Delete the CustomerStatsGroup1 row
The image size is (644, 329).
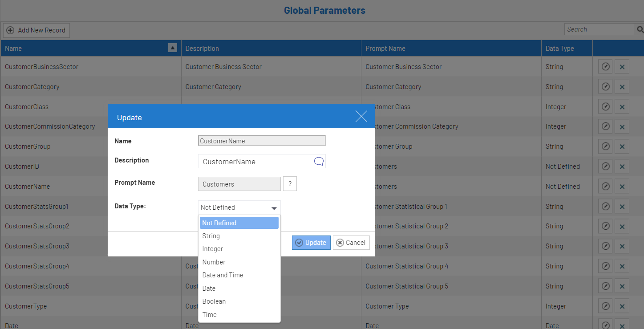(622, 207)
